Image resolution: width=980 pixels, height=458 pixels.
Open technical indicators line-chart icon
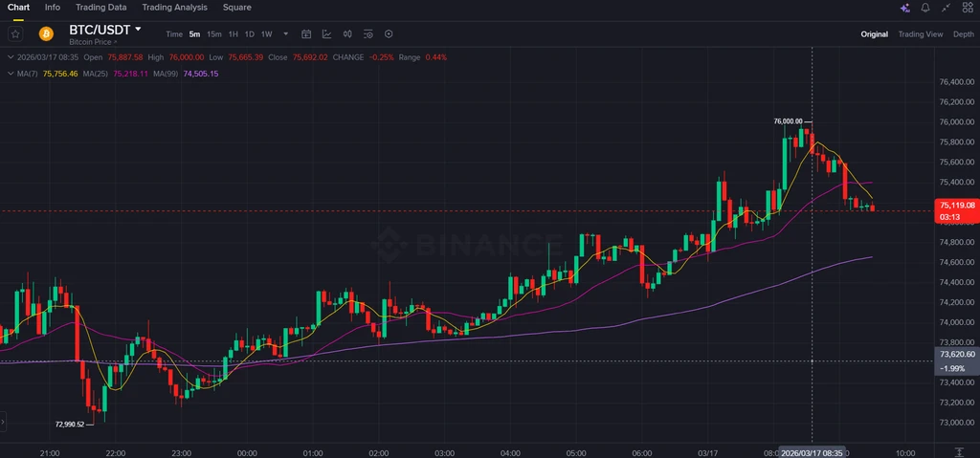(327, 34)
